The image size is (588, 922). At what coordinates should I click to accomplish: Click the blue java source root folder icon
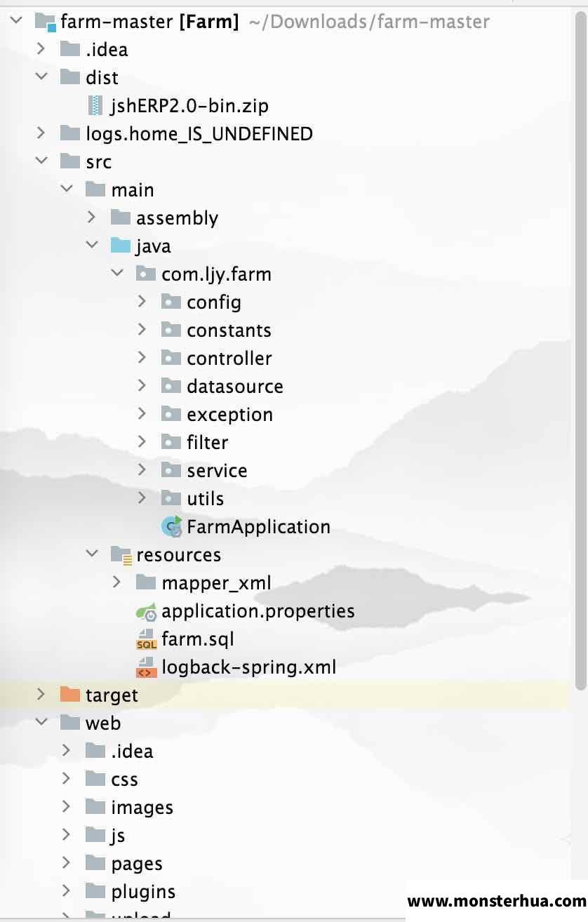121,246
